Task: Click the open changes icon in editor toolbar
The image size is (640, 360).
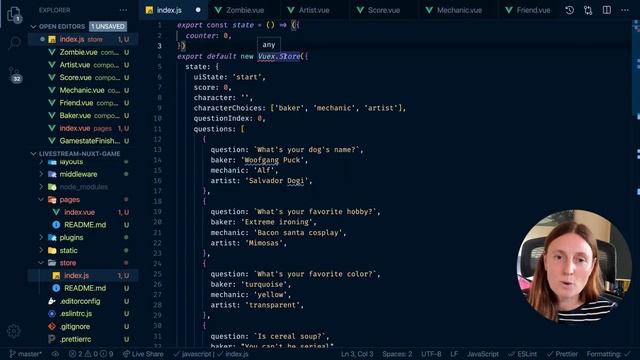Action: [588, 10]
